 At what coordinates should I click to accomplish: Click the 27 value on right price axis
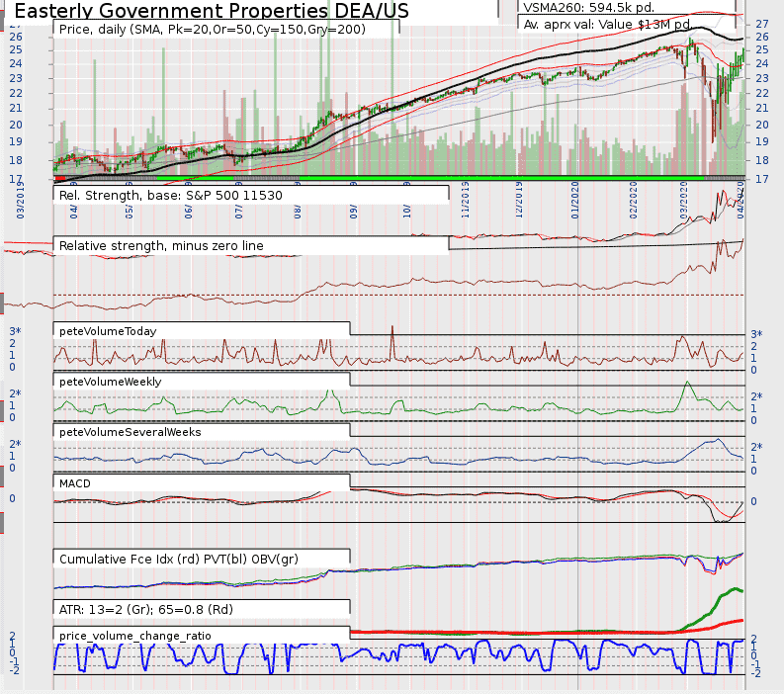click(762, 24)
